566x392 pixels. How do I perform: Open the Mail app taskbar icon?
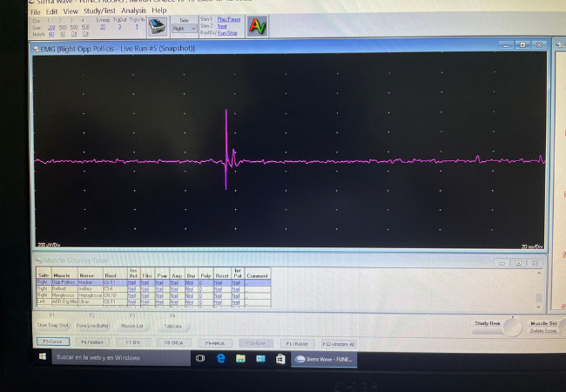260,358
